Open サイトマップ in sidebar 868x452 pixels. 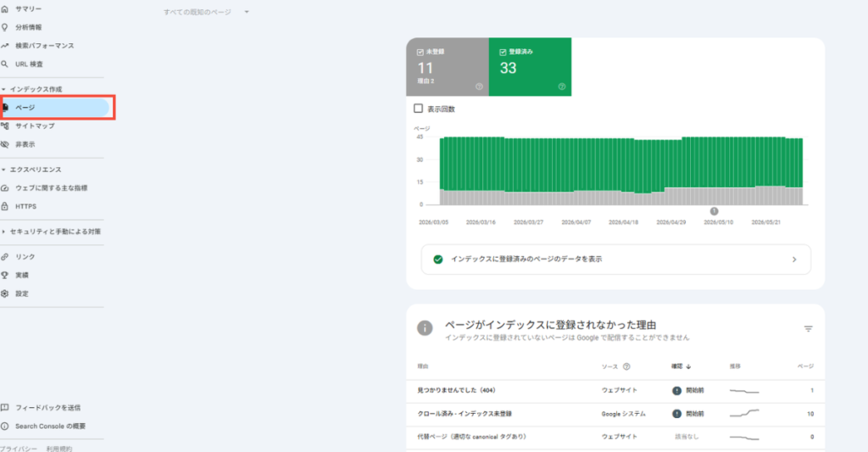coord(35,126)
